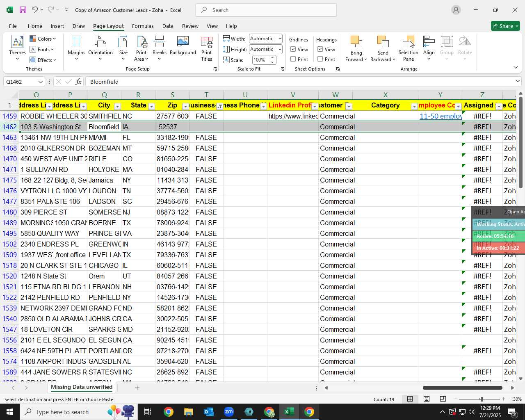
Task: Open the Breaks menu
Action: [x=159, y=48]
